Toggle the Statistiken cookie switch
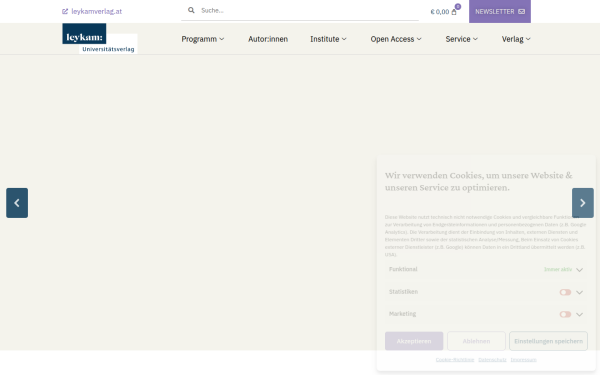This screenshot has height=375, width=600. tap(565, 292)
